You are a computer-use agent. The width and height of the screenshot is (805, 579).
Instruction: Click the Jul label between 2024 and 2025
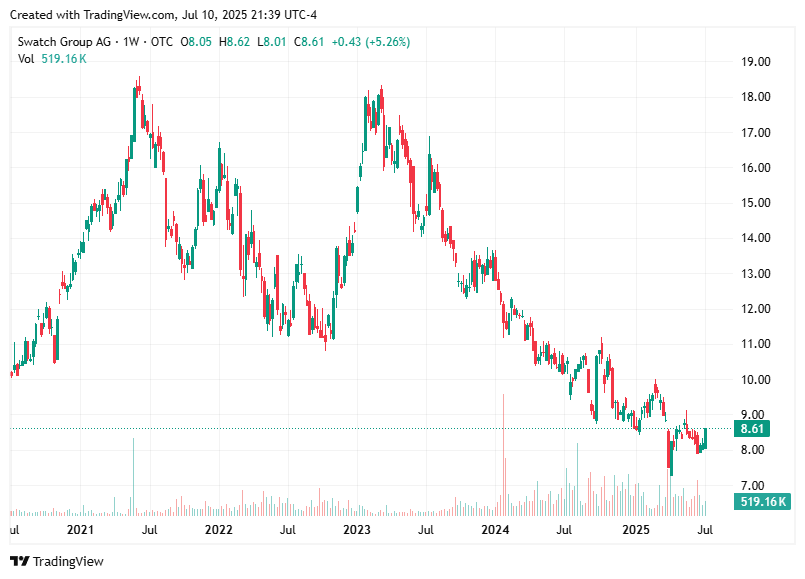[x=564, y=530]
